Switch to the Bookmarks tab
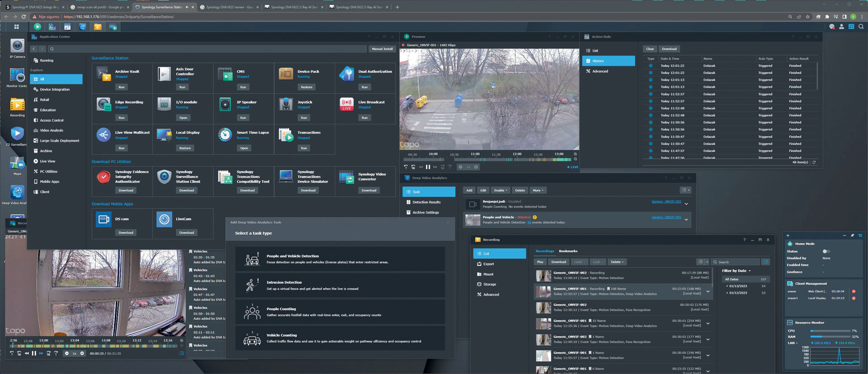The image size is (868, 374). (x=568, y=251)
